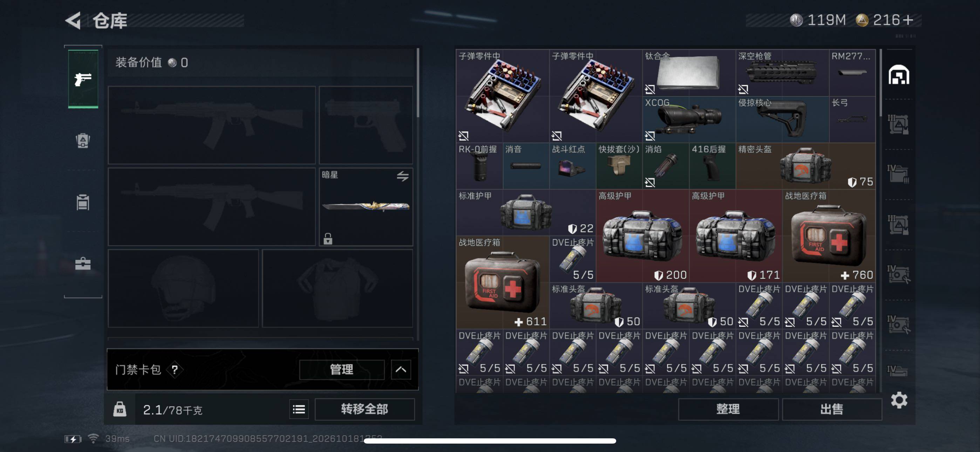Select the 侵掠核心 stock item
Image resolution: width=980 pixels, height=452 pixels.
tap(782, 119)
